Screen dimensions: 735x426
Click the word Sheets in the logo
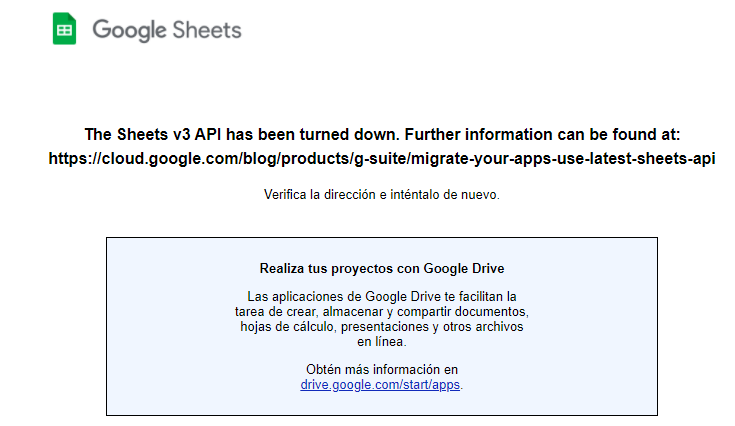click(207, 30)
